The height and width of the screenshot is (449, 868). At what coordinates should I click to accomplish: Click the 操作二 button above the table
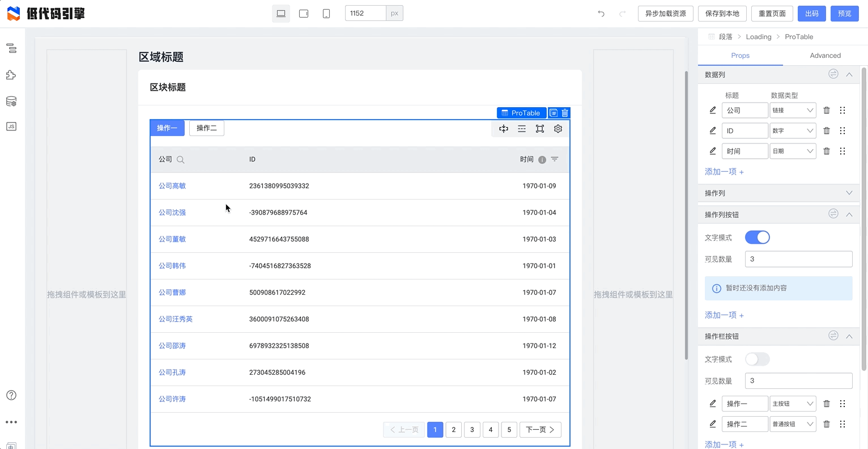[207, 128]
